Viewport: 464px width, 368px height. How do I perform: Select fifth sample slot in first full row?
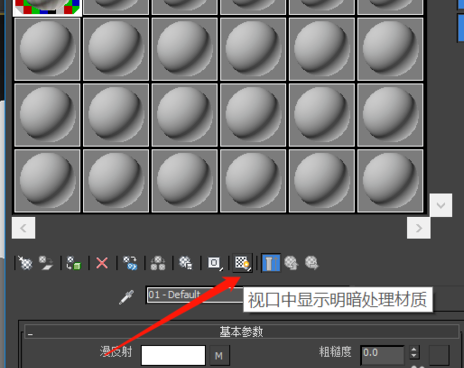point(322,49)
